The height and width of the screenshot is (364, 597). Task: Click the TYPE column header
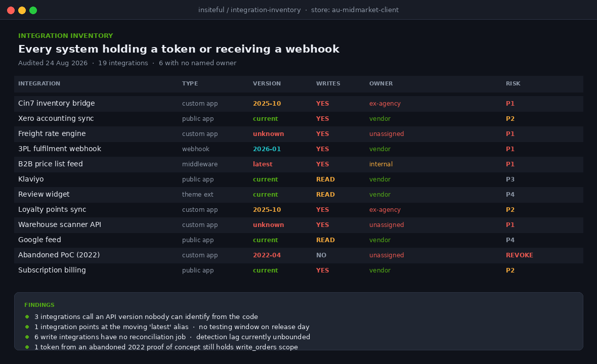pyautogui.click(x=190, y=84)
